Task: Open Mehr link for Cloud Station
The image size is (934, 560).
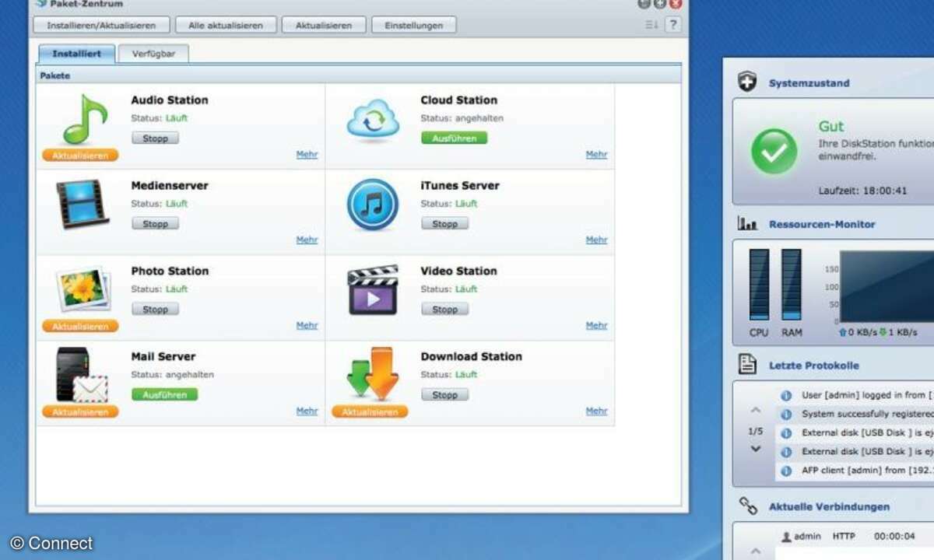Action: pos(596,155)
